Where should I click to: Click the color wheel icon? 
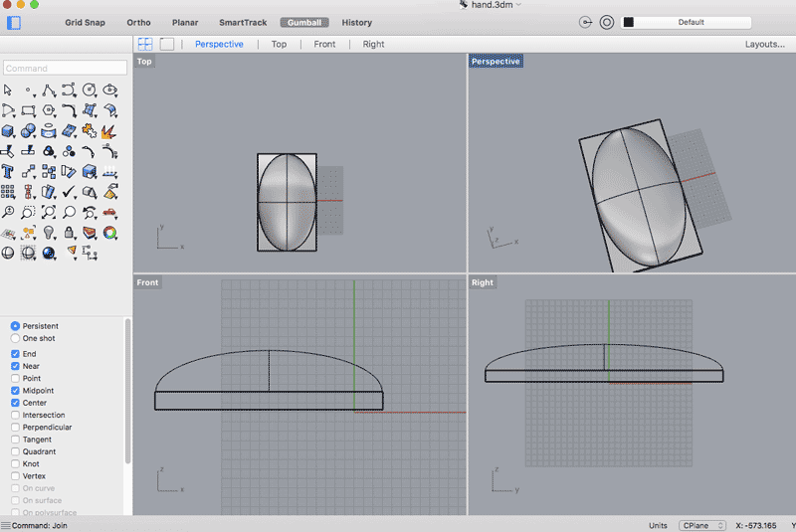pos(109,233)
